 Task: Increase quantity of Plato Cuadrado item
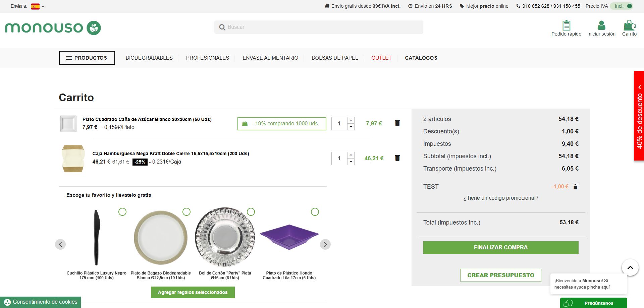click(351, 120)
